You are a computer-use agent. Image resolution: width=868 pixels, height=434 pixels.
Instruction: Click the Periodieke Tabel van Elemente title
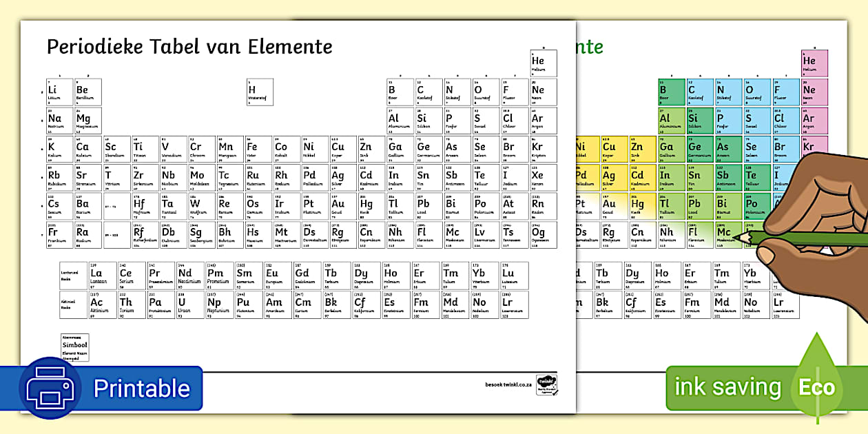pos(188,46)
